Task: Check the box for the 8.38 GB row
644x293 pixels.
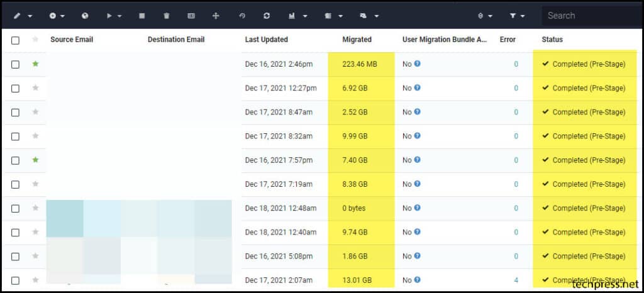Action: point(15,184)
